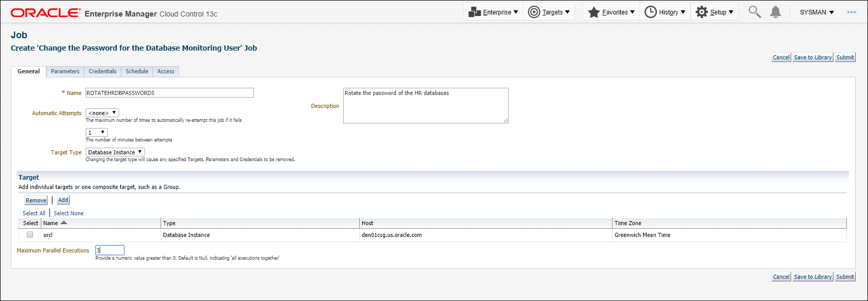Click the Favorites star icon

tap(594, 12)
